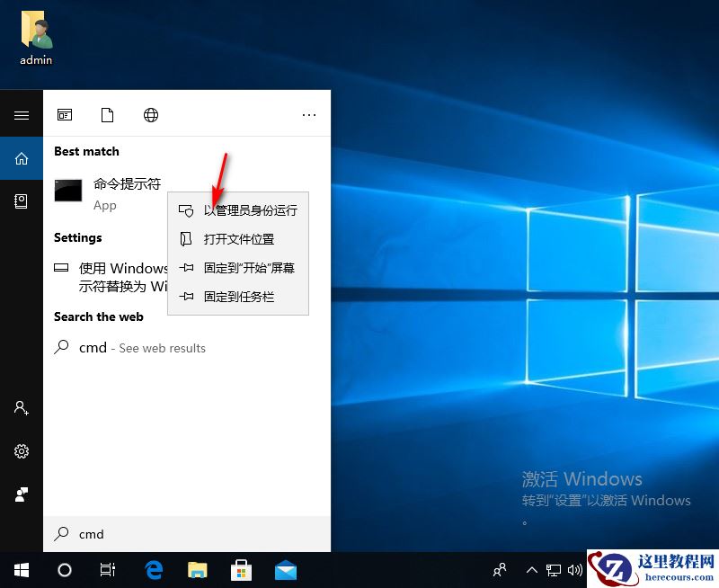The width and height of the screenshot is (719, 588).
Task: Open more search filters via the ellipsis
Action: [309, 115]
